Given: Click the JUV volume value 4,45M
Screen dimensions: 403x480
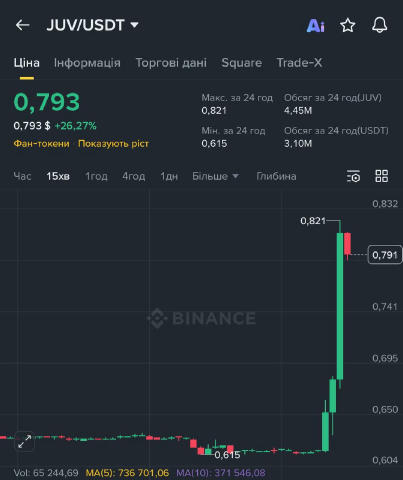Looking at the screenshot, I should click(298, 111).
